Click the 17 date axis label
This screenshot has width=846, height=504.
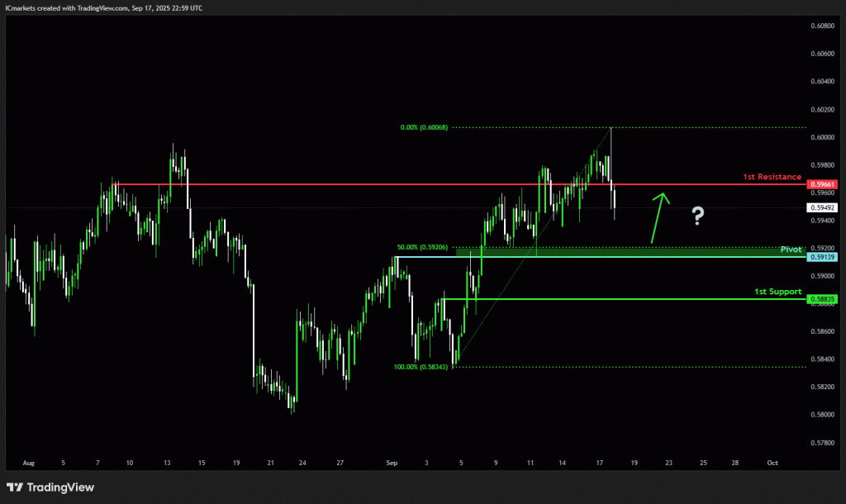(600, 463)
